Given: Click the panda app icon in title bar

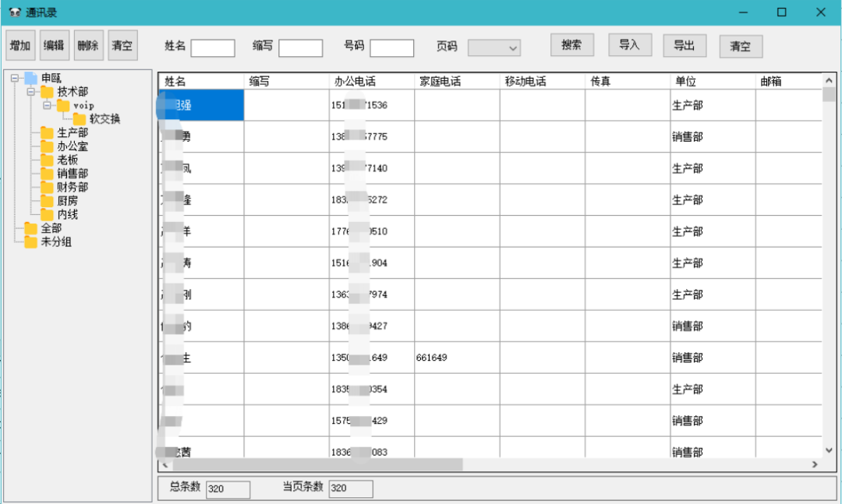Looking at the screenshot, I should [x=15, y=12].
